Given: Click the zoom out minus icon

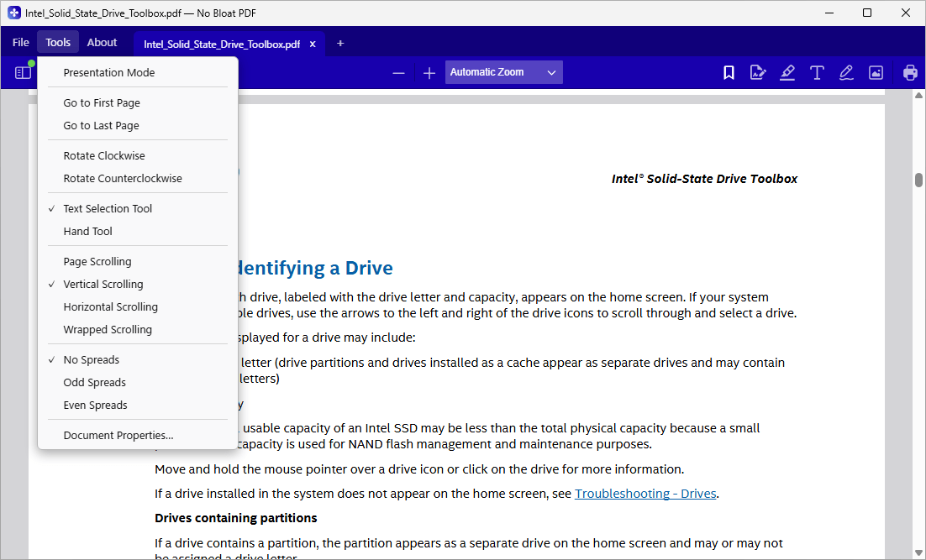Looking at the screenshot, I should 398,73.
